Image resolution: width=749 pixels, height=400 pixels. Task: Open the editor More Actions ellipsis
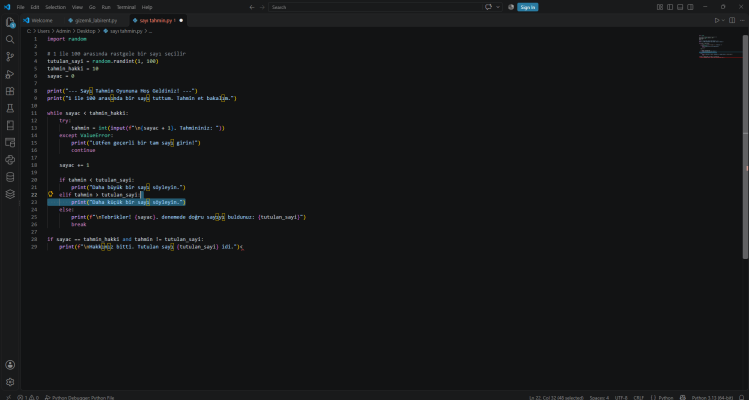(742, 21)
